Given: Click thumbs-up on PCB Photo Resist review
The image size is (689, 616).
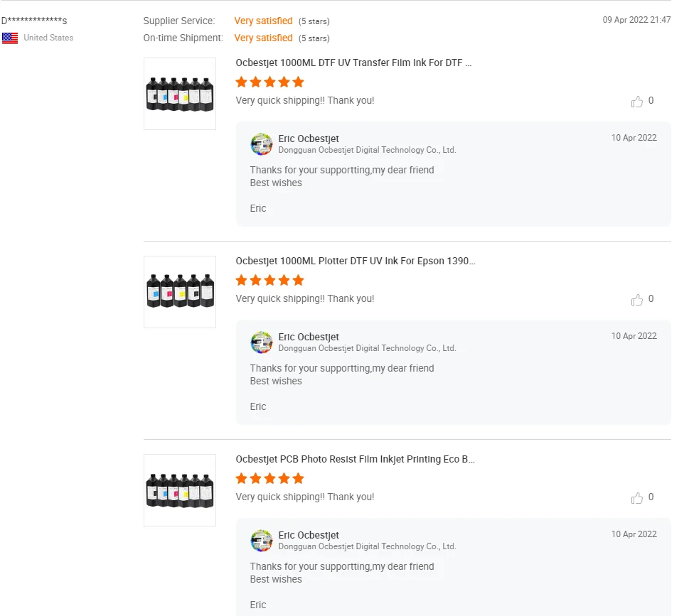Looking at the screenshot, I should pyautogui.click(x=637, y=498).
